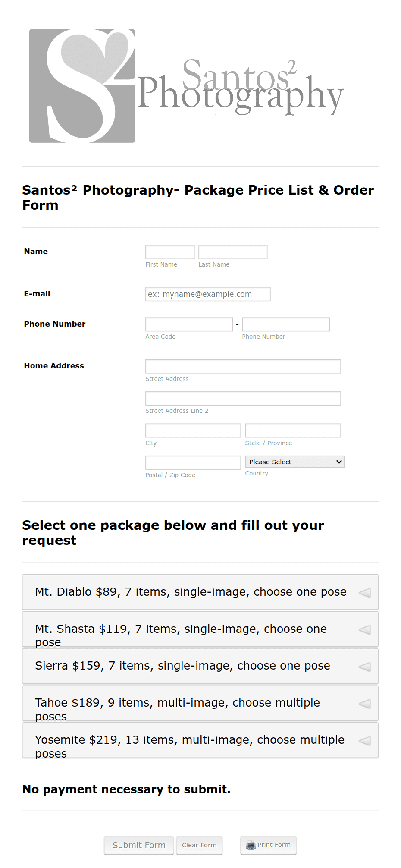Click the arrow on the Mt. Shasta package
This screenshot has height=868, width=401.
[365, 629]
